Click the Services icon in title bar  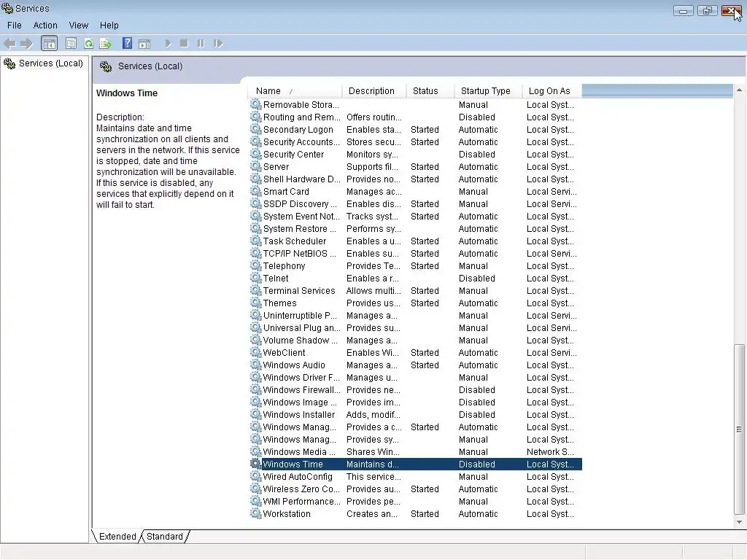(x=7, y=8)
